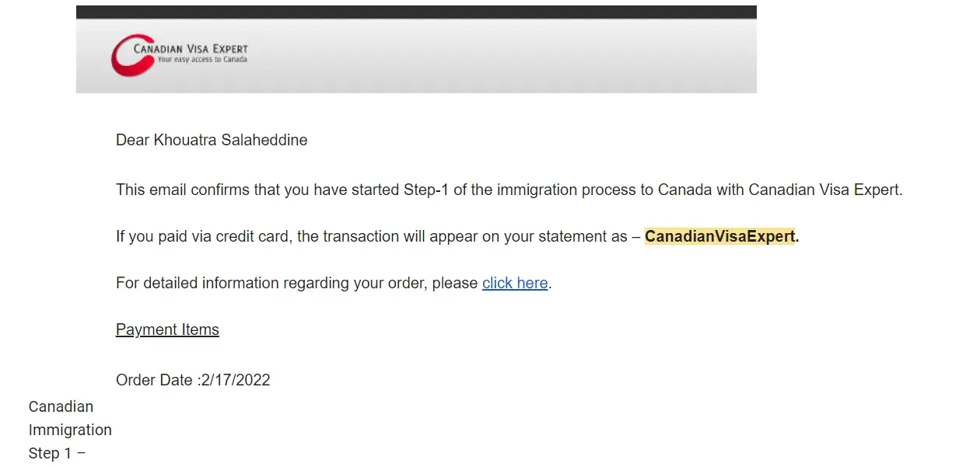Click the 'Step 1 –' line at the bottom left
980x467 pixels.
coord(57,453)
